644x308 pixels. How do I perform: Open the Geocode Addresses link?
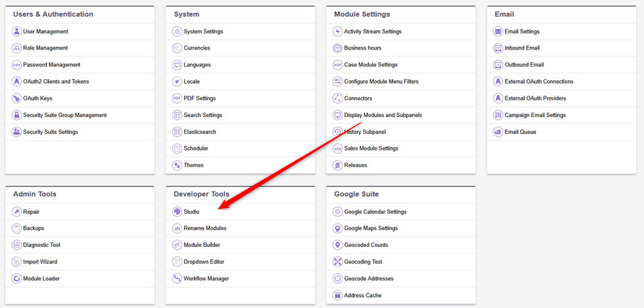coord(369,278)
